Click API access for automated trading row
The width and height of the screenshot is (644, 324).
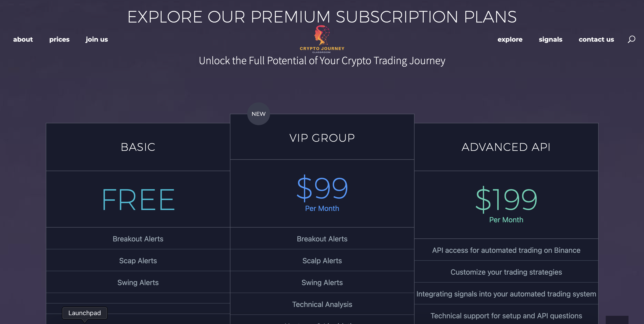506,250
